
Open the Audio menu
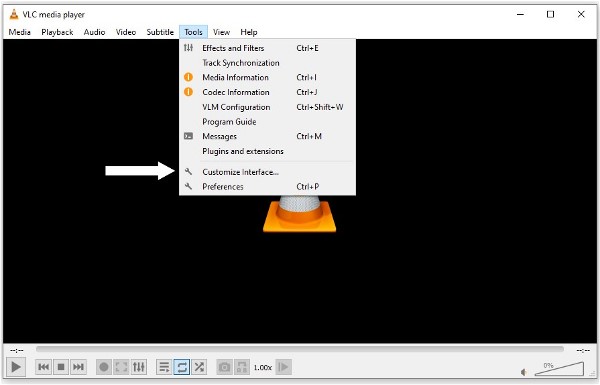tap(94, 32)
